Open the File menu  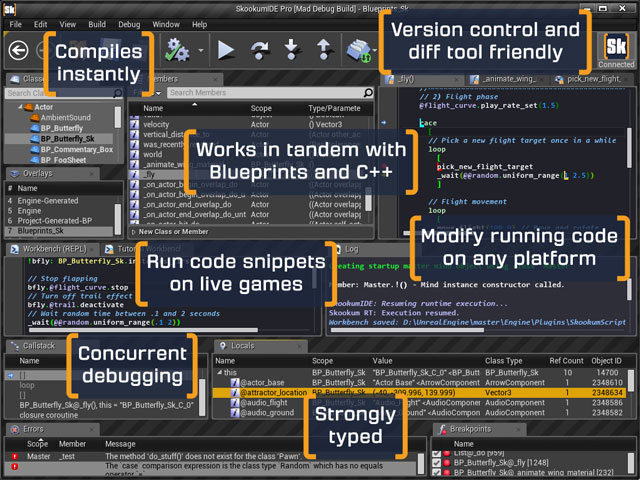pyautogui.click(x=16, y=24)
